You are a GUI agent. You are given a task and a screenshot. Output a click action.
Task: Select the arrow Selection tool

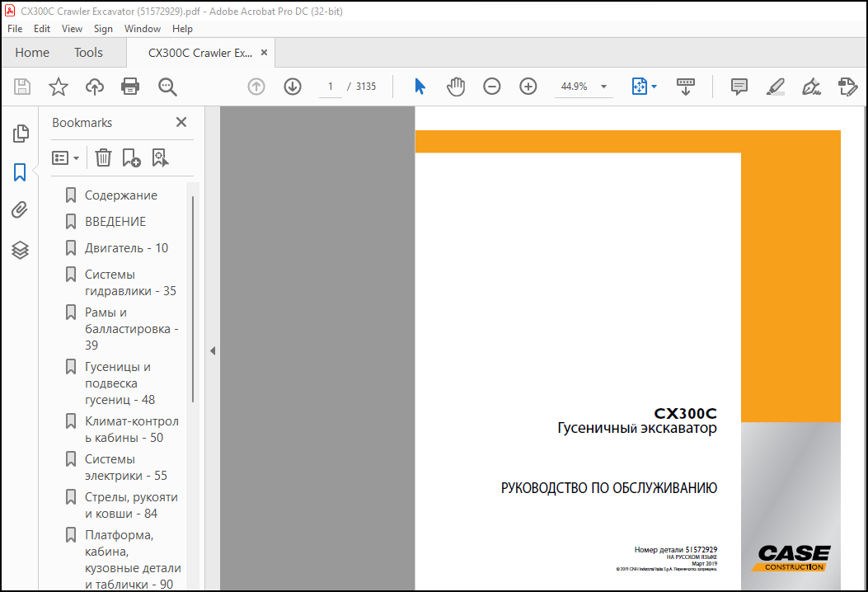(x=420, y=87)
